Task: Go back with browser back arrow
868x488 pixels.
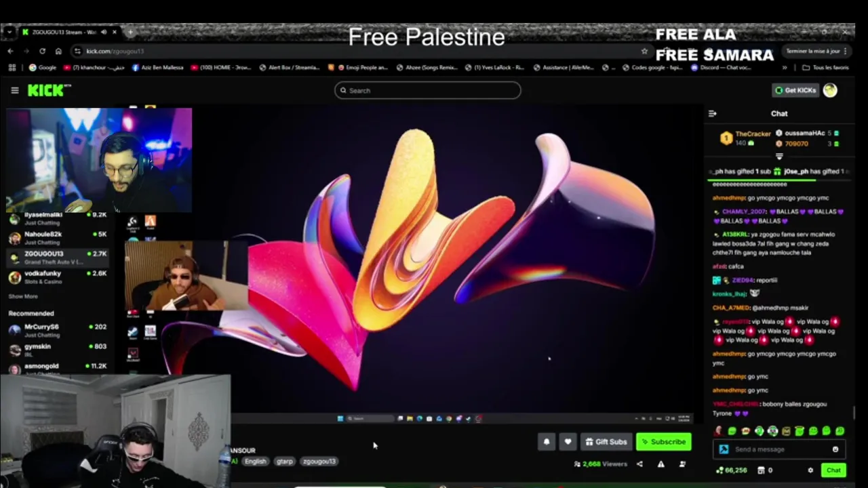Action: (x=10, y=51)
